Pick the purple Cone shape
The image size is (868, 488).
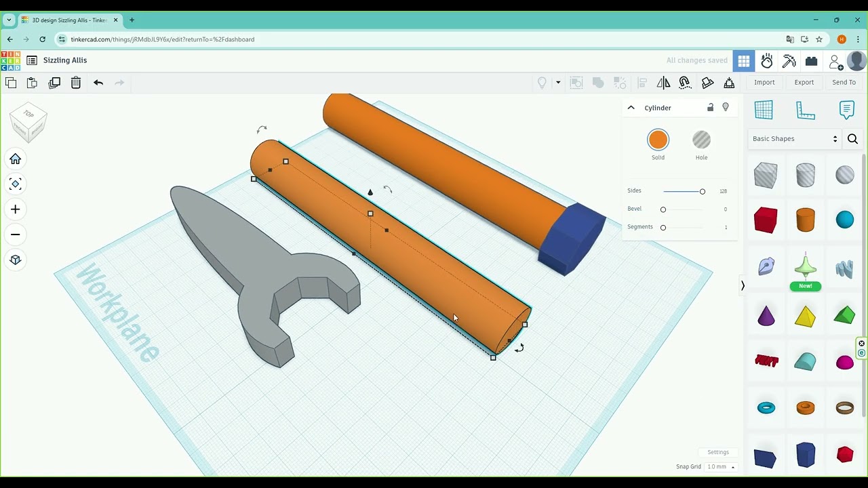[766, 316]
